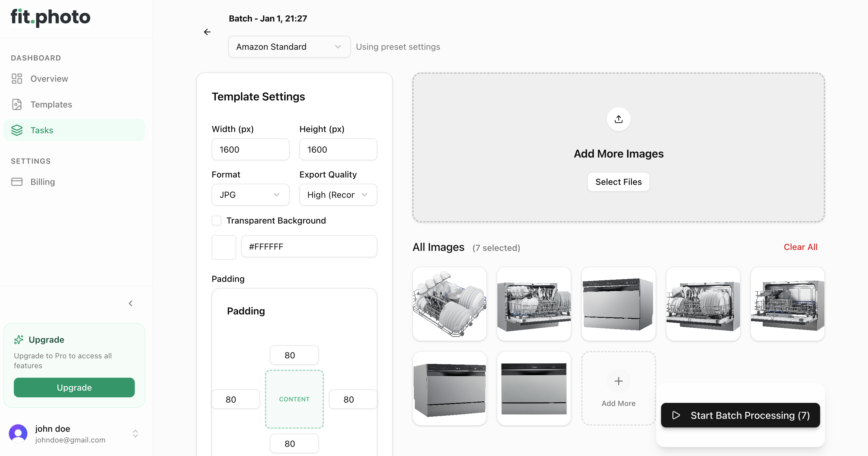Open the Export Quality dropdown
Image resolution: width=868 pixels, height=456 pixels.
338,194
